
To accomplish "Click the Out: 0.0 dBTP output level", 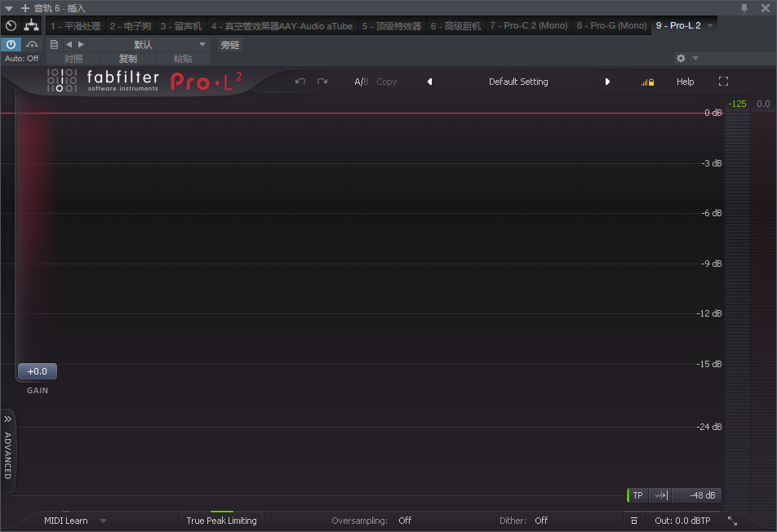I will click(682, 521).
